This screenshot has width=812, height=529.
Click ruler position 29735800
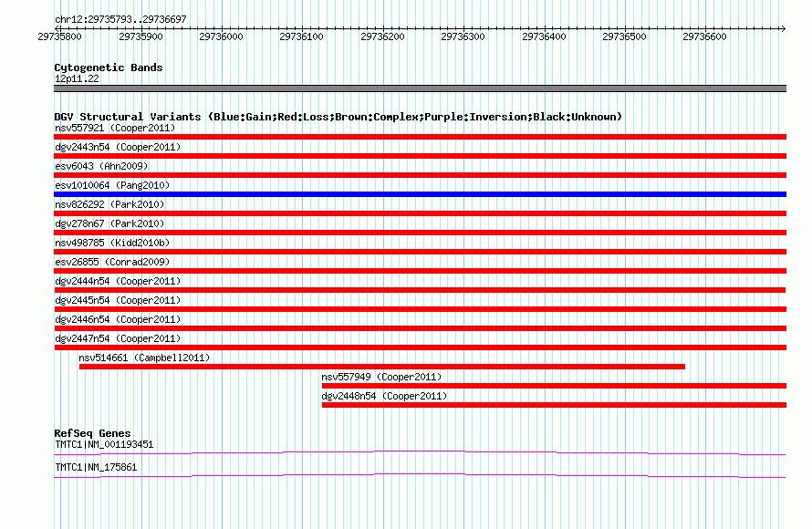pyautogui.click(x=59, y=36)
